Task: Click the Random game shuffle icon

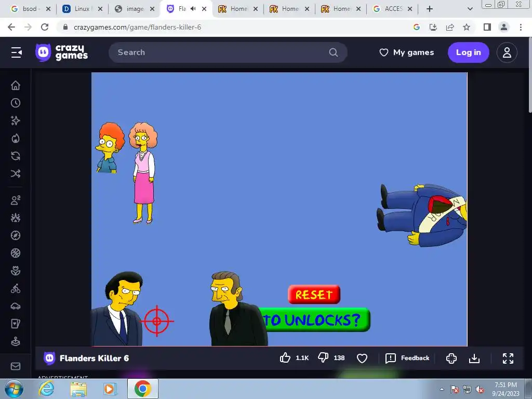Action: (16, 174)
